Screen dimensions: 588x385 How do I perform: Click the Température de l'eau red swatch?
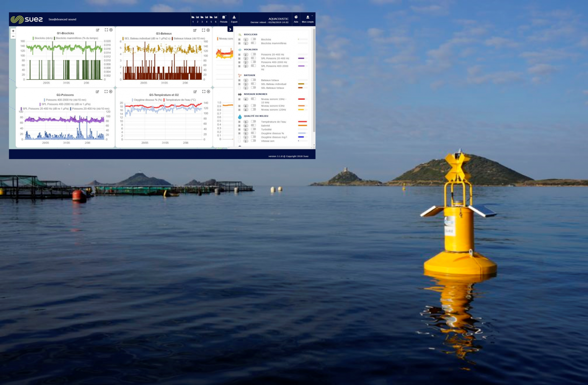coord(302,122)
